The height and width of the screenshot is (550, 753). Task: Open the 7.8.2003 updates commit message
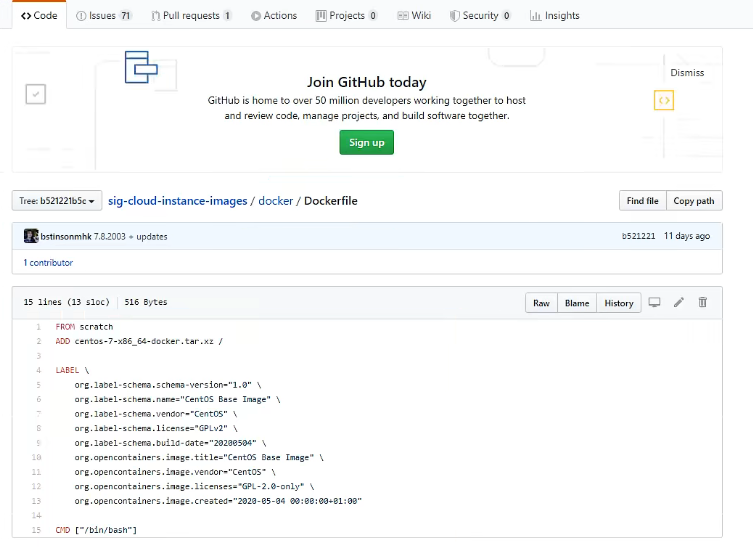tap(131, 236)
